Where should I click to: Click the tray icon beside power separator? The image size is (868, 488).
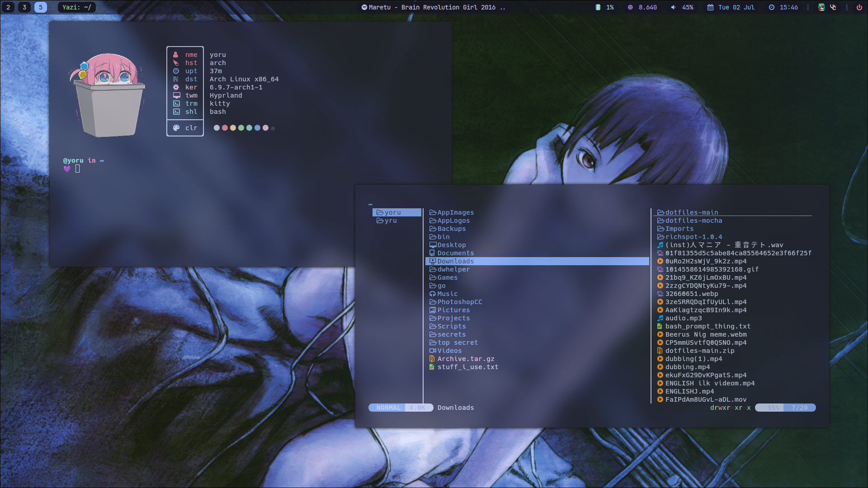pyautogui.click(x=833, y=7)
